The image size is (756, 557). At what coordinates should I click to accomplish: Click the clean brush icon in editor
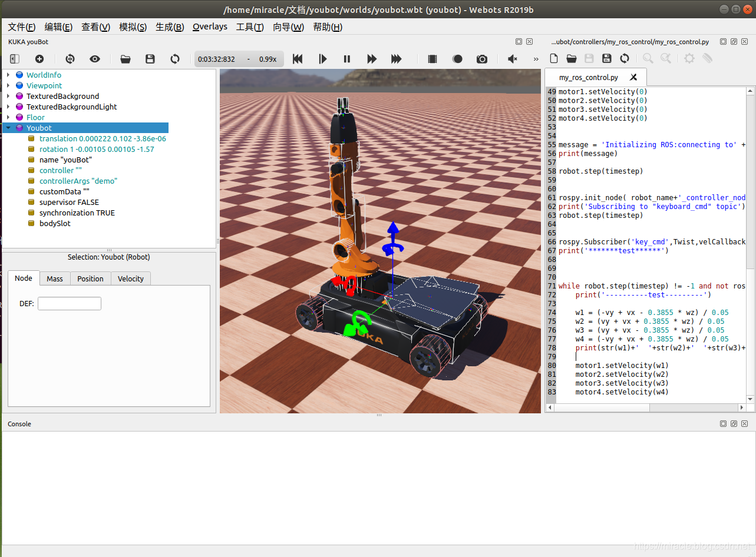click(707, 58)
